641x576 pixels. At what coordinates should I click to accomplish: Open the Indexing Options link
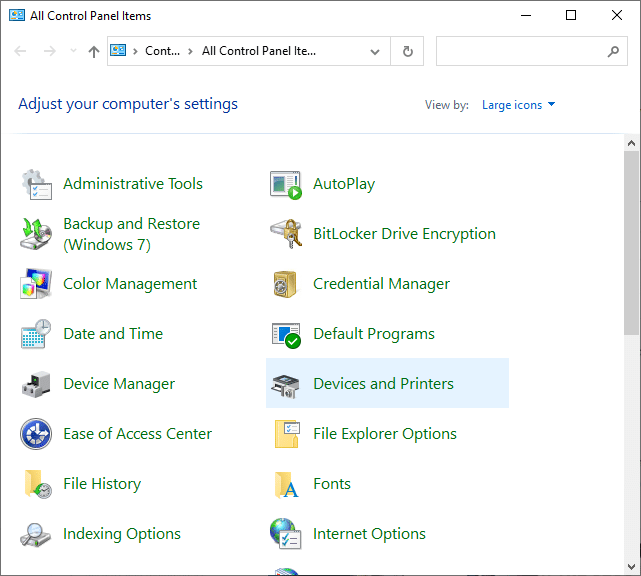tap(122, 534)
